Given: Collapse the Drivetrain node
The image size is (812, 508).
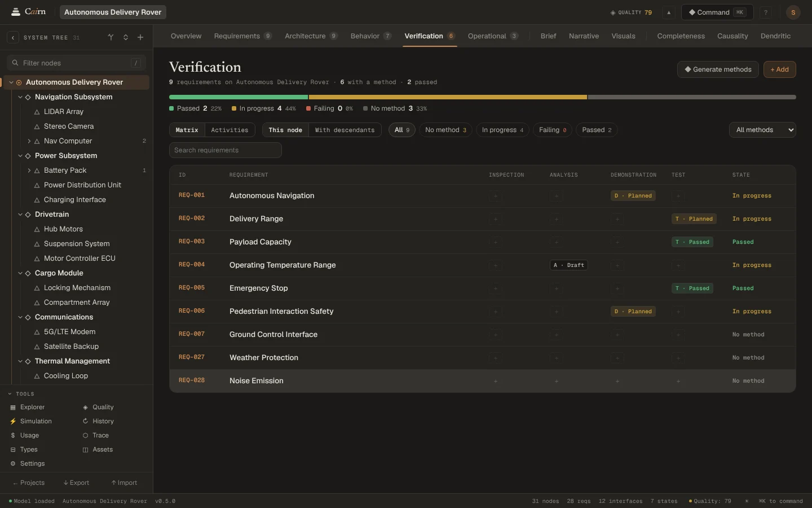Looking at the screenshot, I should coord(20,214).
